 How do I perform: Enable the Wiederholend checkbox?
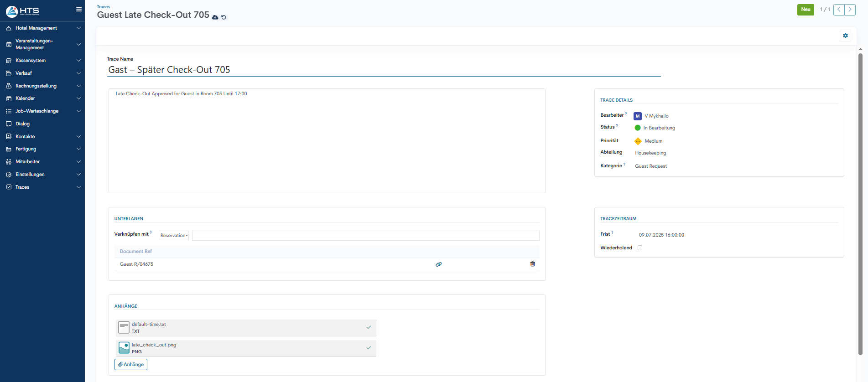(x=640, y=248)
